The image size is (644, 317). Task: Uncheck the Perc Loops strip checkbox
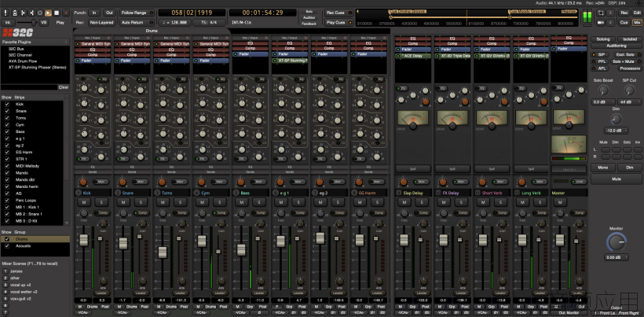coord(7,201)
